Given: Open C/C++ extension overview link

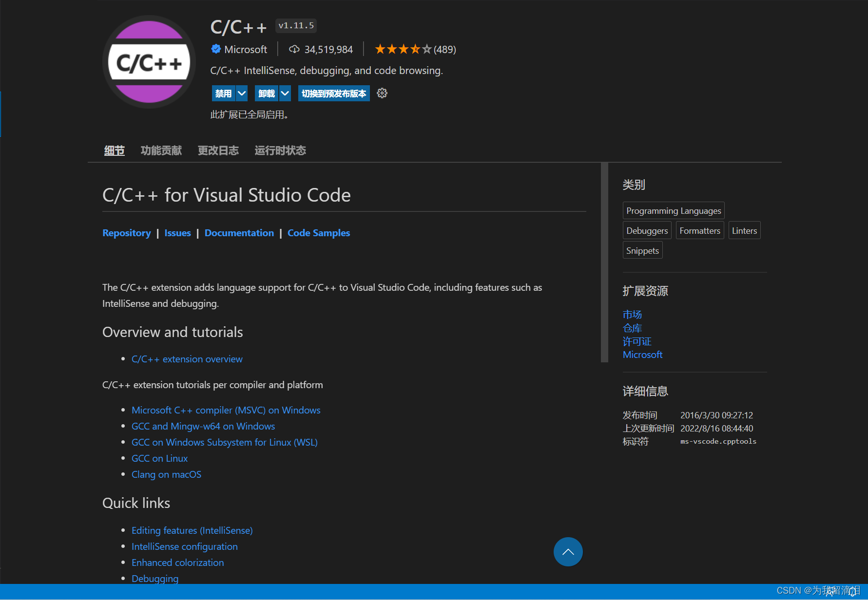Looking at the screenshot, I should coord(187,359).
